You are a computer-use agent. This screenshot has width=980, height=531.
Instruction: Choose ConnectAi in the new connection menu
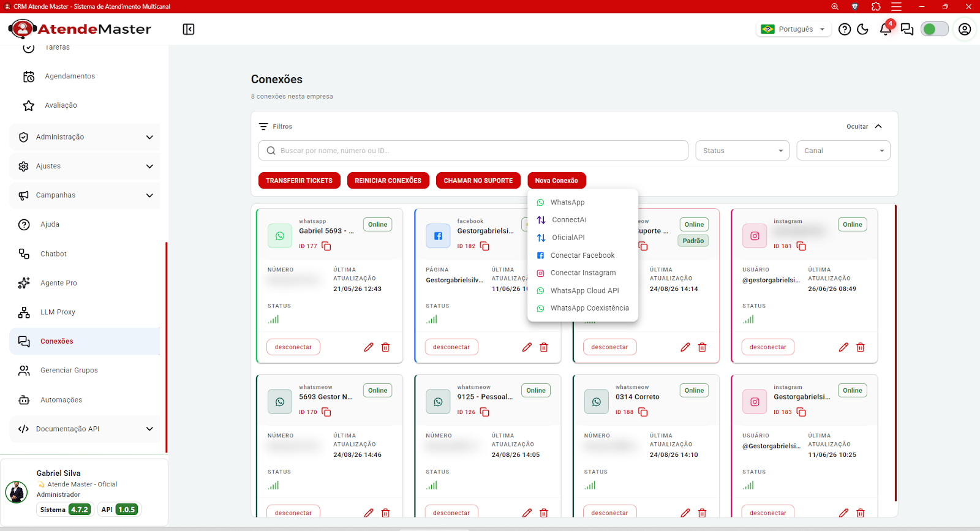coord(582,220)
